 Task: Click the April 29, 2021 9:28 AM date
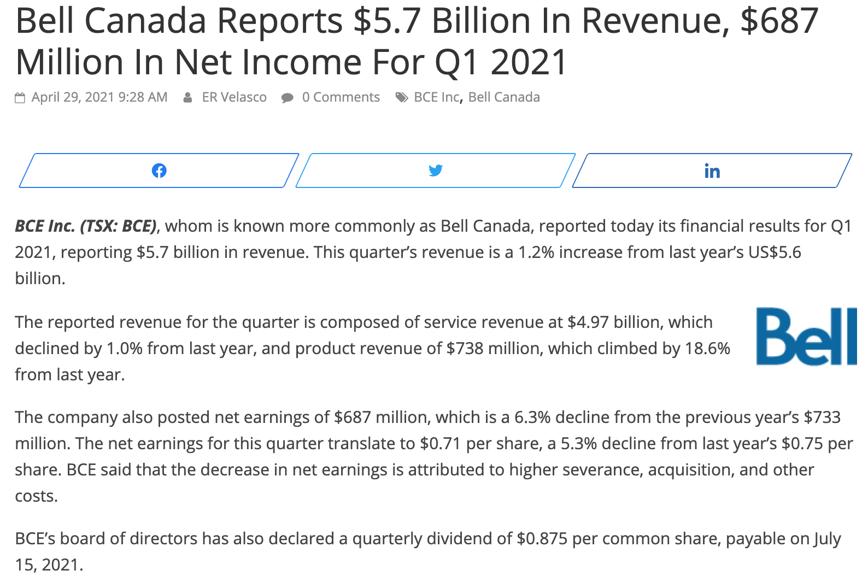point(99,97)
